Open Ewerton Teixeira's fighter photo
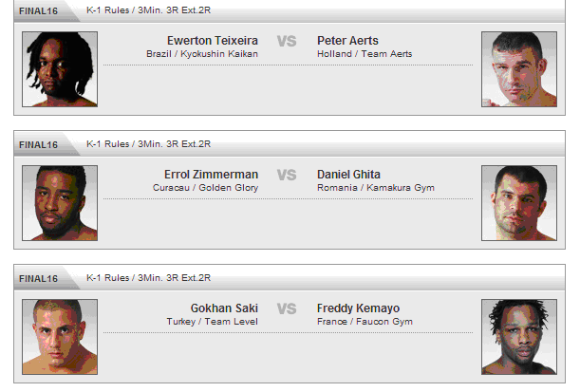The height and width of the screenshot is (392, 580). point(60,69)
